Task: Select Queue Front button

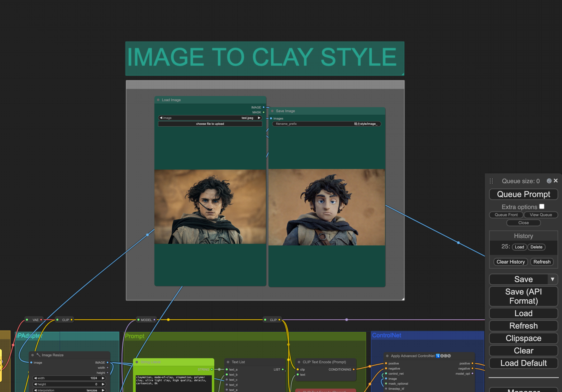Action: (506, 215)
